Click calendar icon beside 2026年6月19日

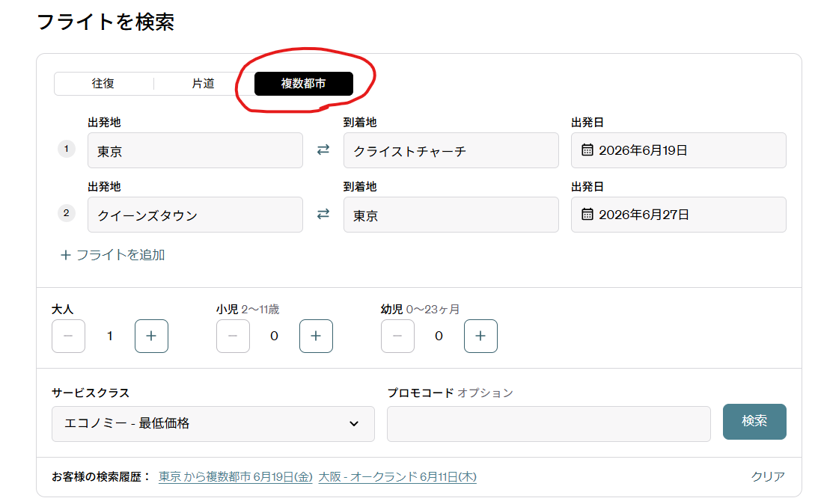(x=587, y=150)
